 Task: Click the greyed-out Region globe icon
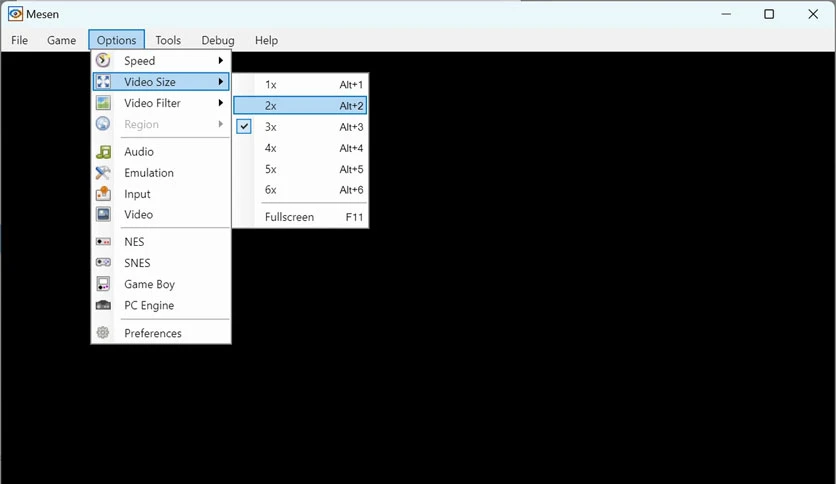point(103,124)
